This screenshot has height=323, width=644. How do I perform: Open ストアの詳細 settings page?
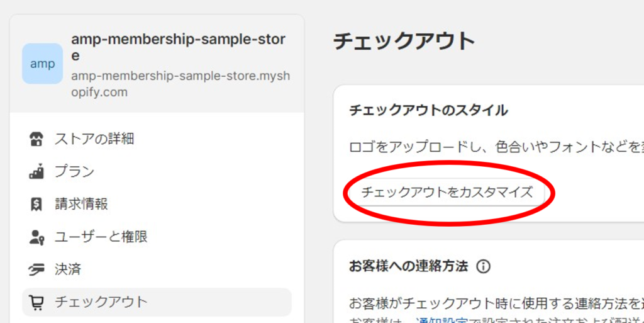pos(94,139)
